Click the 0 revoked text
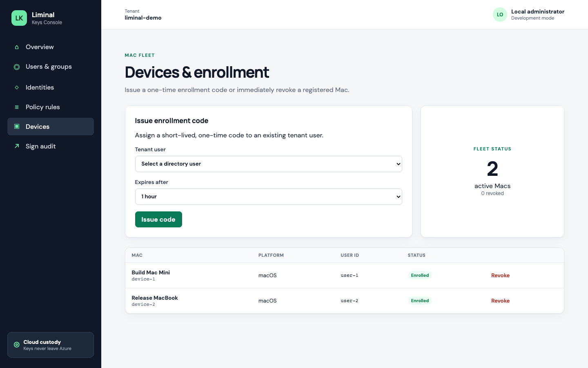Viewport: 588px width, 368px height. pos(492,193)
